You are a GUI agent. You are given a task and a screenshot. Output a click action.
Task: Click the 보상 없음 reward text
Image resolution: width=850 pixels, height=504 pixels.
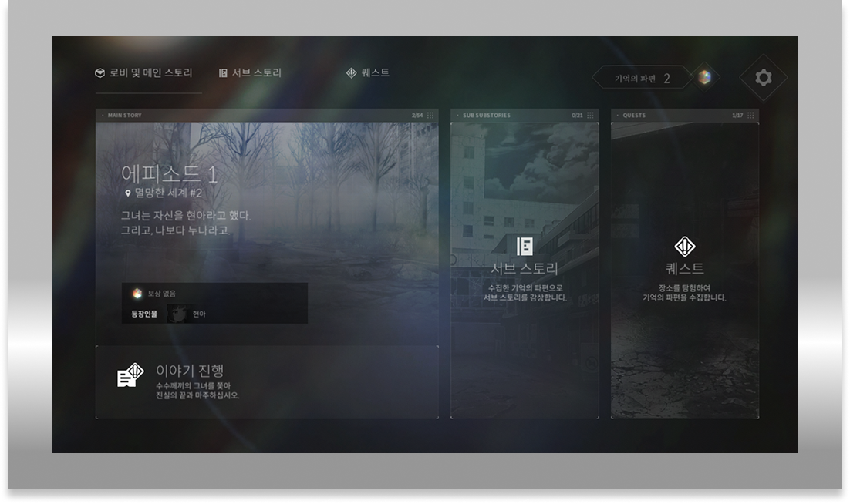pyautogui.click(x=161, y=294)
